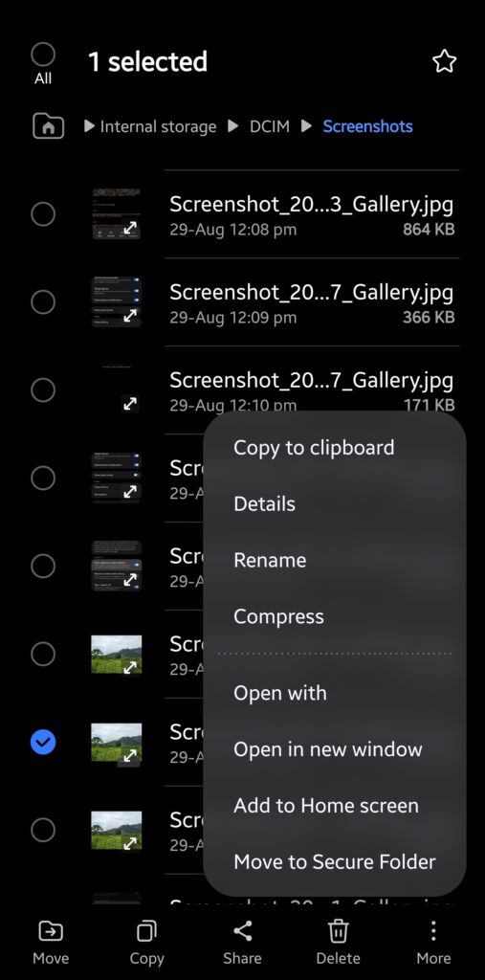Toggle the All selection circle
485x980 pixels.
click(x=43, y=55)
